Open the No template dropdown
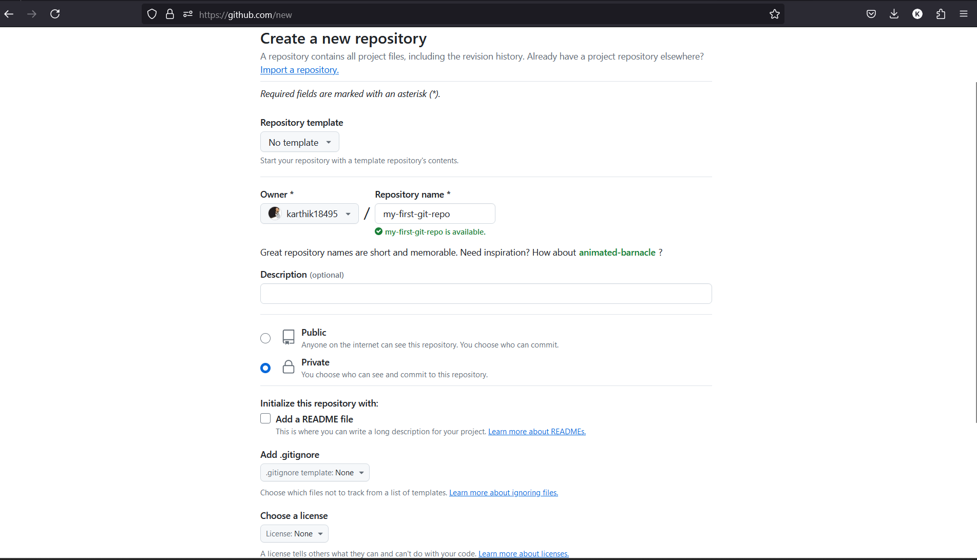 (299, 142)
